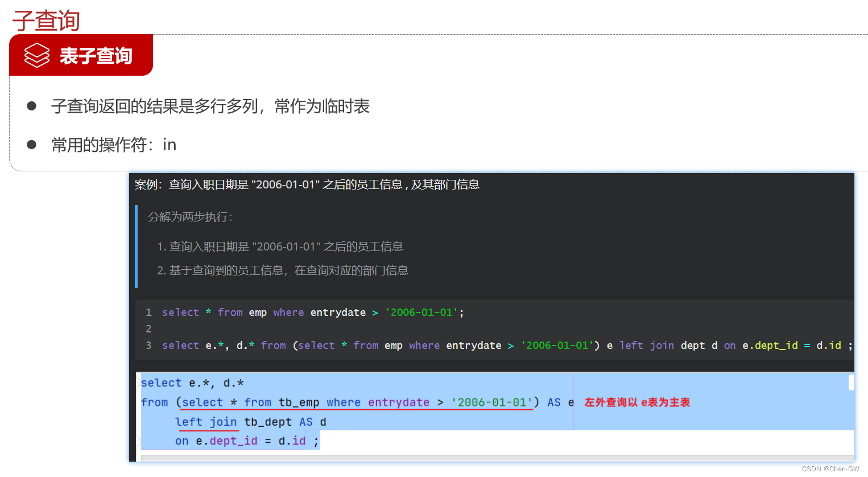Viewport: 868px width, 477px height.
Task: Click the underlined subquery select * from tb_emp
Action: (x=357, y=402)
